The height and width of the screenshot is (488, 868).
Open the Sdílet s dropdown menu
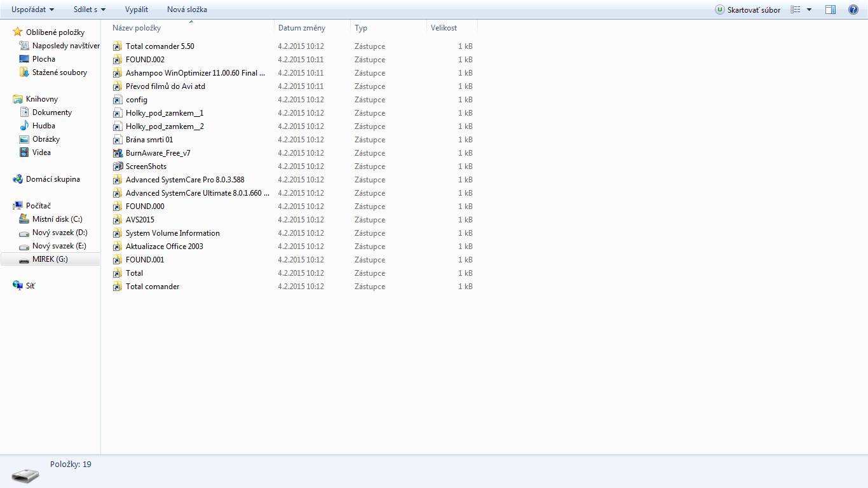pyautogui.click(x=90, y=10)
